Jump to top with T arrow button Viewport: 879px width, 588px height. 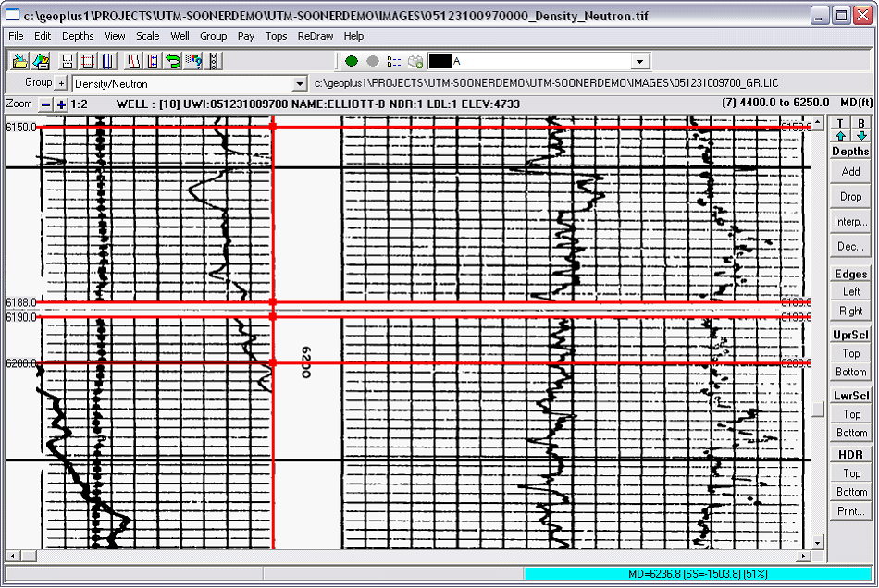(x=840, y=130)
